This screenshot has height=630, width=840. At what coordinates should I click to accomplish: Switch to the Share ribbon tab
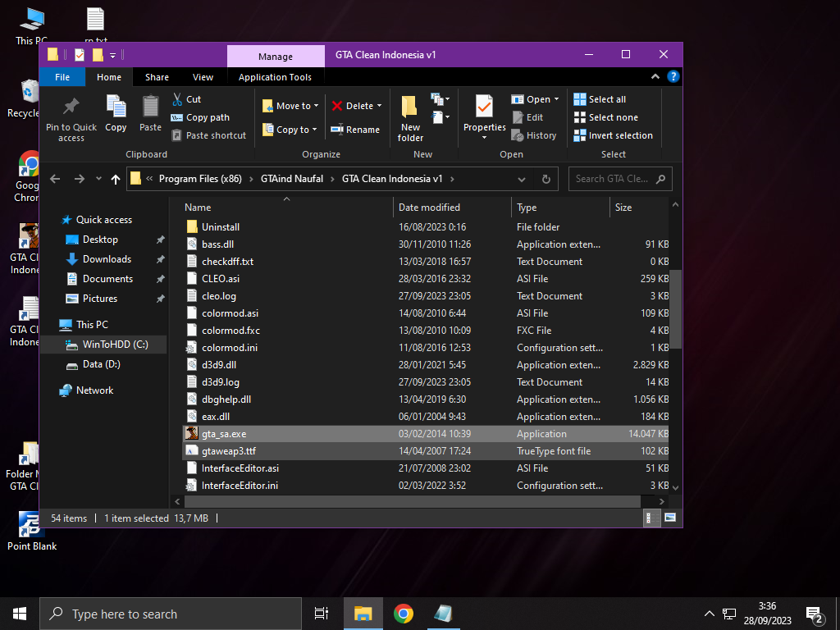pos(157,77)
